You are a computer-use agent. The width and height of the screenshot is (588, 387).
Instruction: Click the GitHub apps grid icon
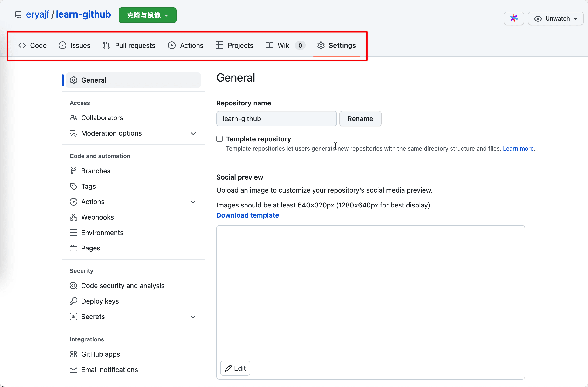pos(73,354)
